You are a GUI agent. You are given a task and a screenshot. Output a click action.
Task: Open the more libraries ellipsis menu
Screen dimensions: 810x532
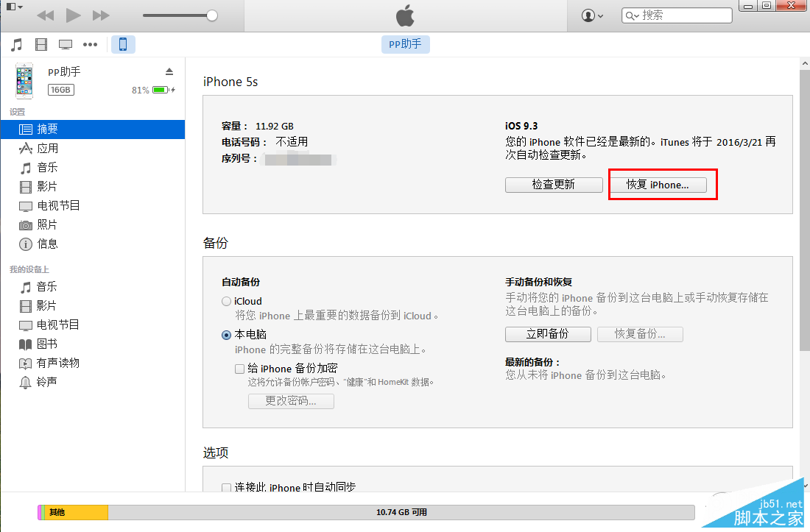click(91, 44)
